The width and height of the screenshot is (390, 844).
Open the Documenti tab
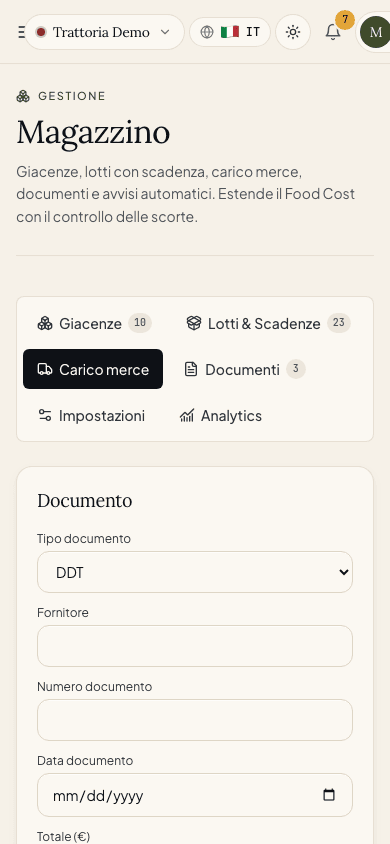pos(244,369)
